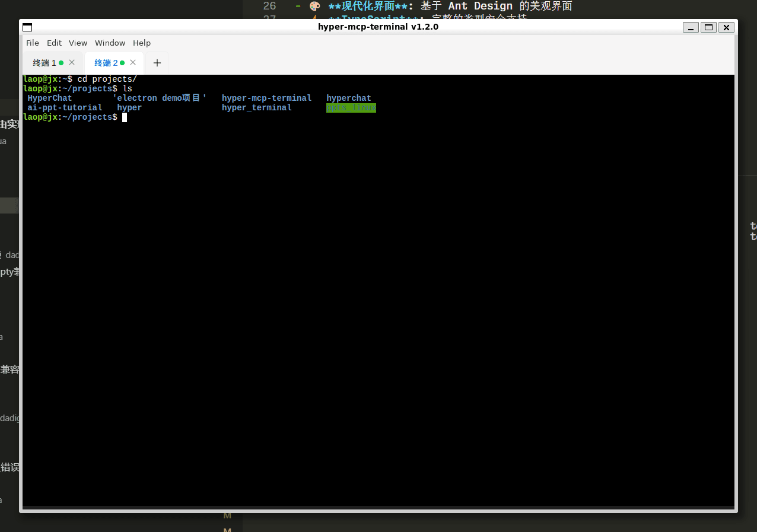Click the green status dot on 终端 2 tab
757x532 pixels.
click(x=122, y=62)
